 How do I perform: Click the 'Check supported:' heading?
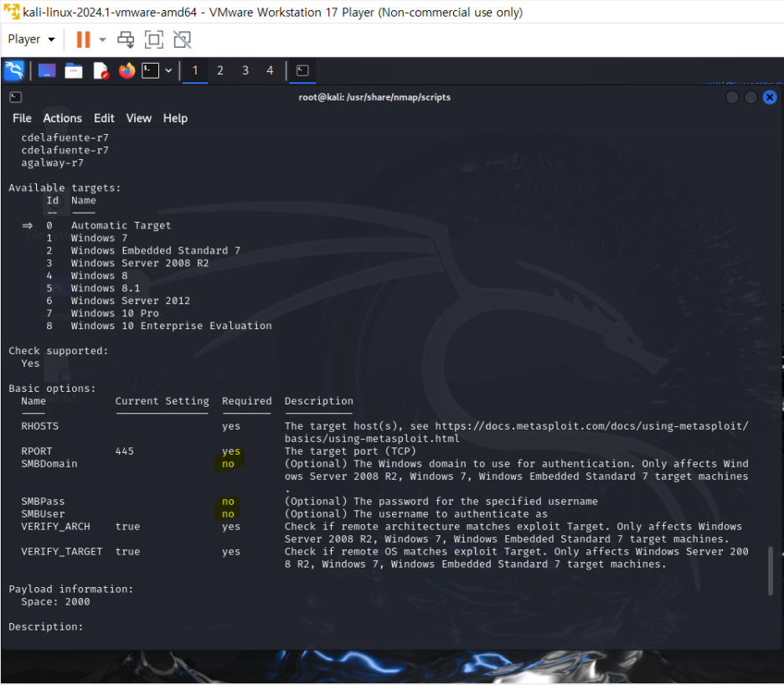(58, 351)
